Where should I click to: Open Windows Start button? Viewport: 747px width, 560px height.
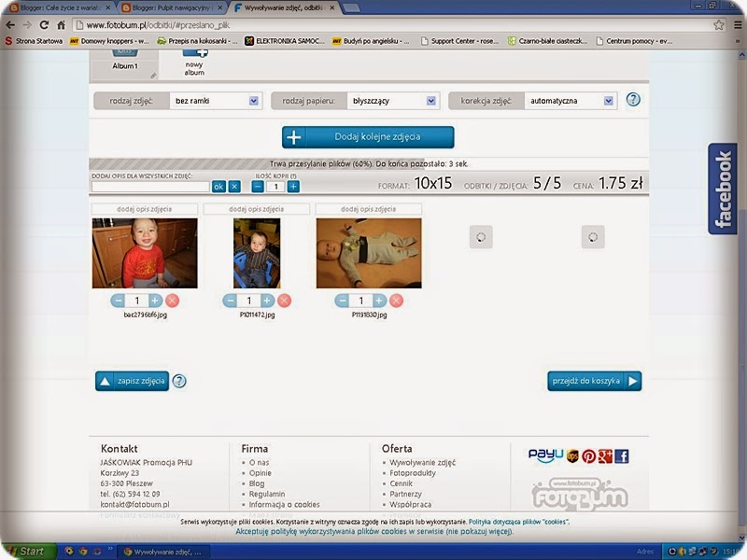click(29, 552)
